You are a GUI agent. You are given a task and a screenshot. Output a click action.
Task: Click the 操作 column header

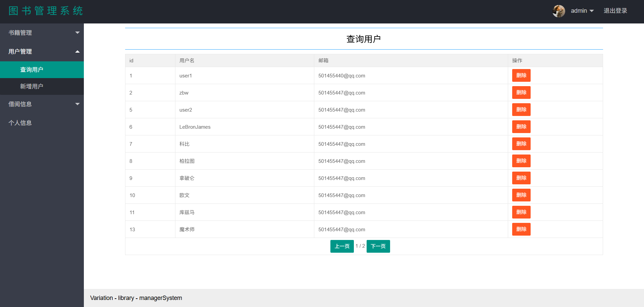coord(555,61)
